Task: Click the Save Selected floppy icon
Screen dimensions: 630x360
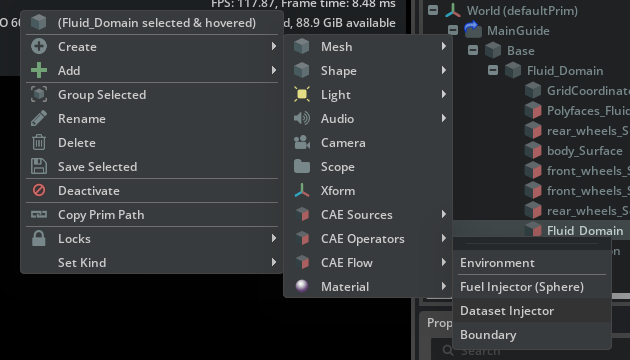Action: tap(39, 167)
